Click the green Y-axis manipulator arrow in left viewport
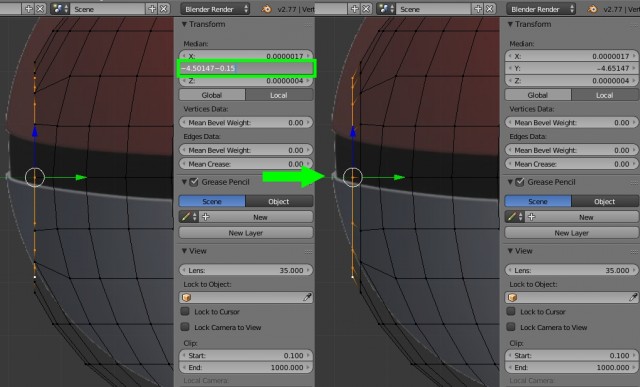The image size is (640, 387). (x=81, y=178)
